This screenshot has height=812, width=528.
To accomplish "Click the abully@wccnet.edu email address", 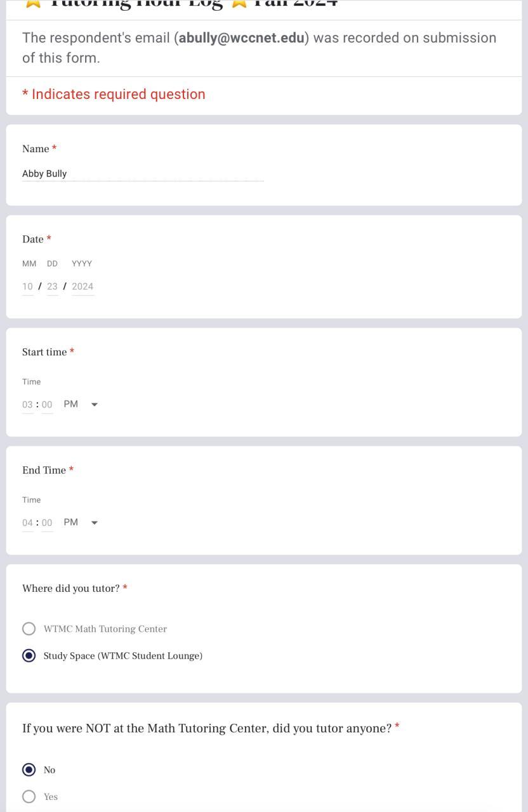I will (241, 38).
